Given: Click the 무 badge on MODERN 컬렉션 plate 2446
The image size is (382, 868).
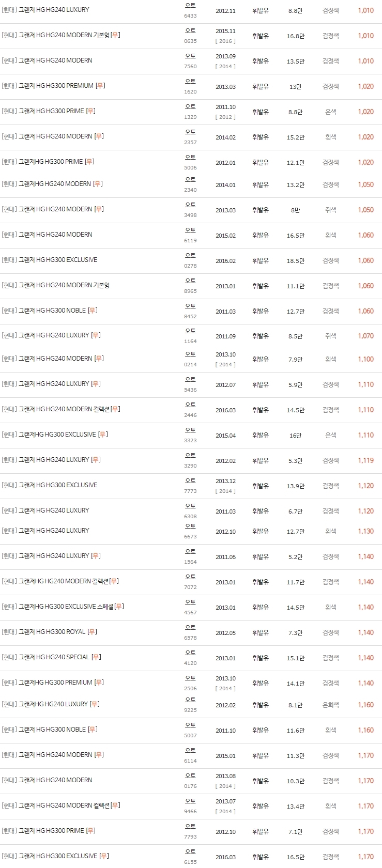Looking at the screenshot, I should point(115,409).
